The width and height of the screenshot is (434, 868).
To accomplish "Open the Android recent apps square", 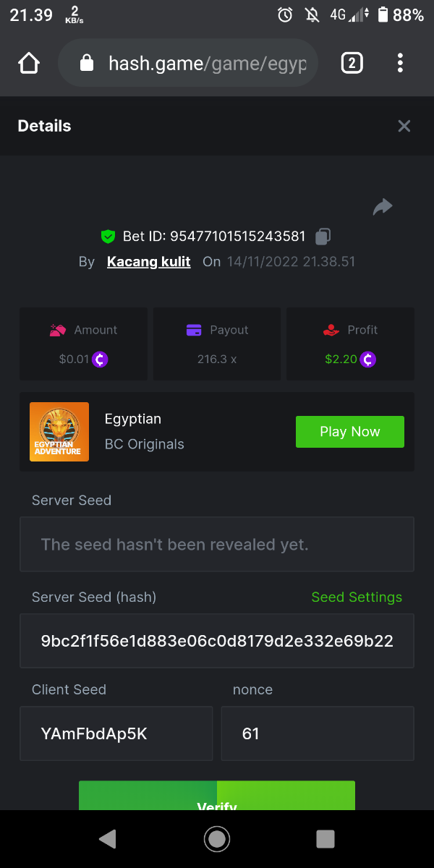I will click(x=325, y=839).
